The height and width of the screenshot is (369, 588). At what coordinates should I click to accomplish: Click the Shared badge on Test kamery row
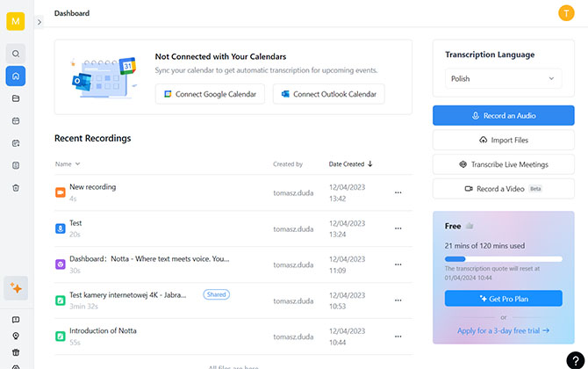click(217, 294)
